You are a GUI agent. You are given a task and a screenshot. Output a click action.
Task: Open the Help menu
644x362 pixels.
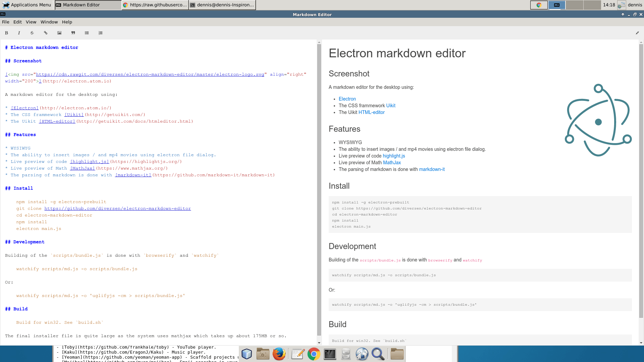coord(67,22)
